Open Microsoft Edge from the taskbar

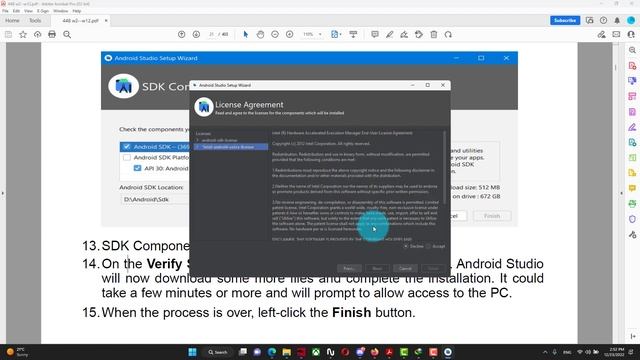point(272,352)
